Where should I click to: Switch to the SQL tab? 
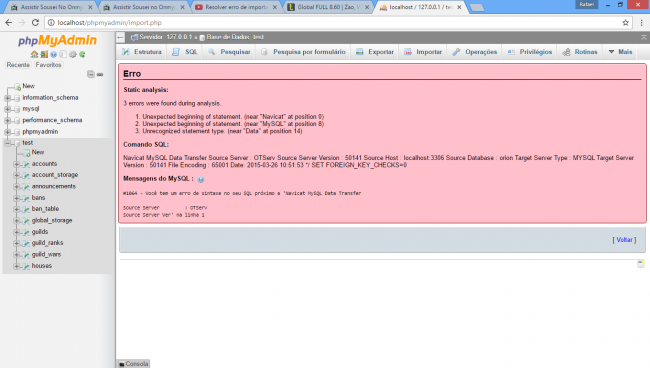(185, 52)
